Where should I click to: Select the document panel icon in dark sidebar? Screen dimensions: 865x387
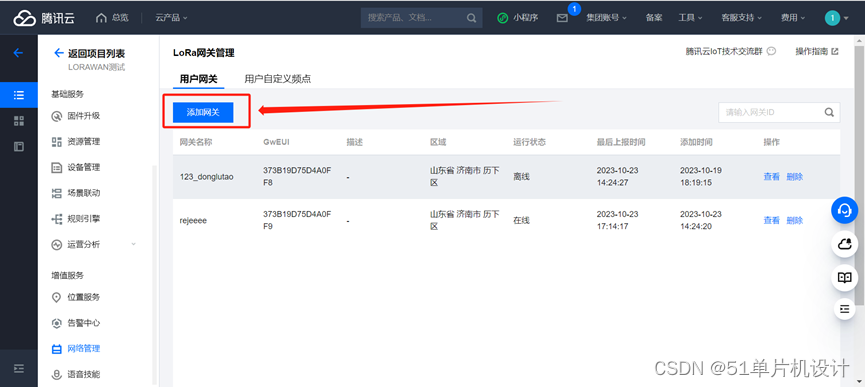pyautogui.click(x=19, y=146)
